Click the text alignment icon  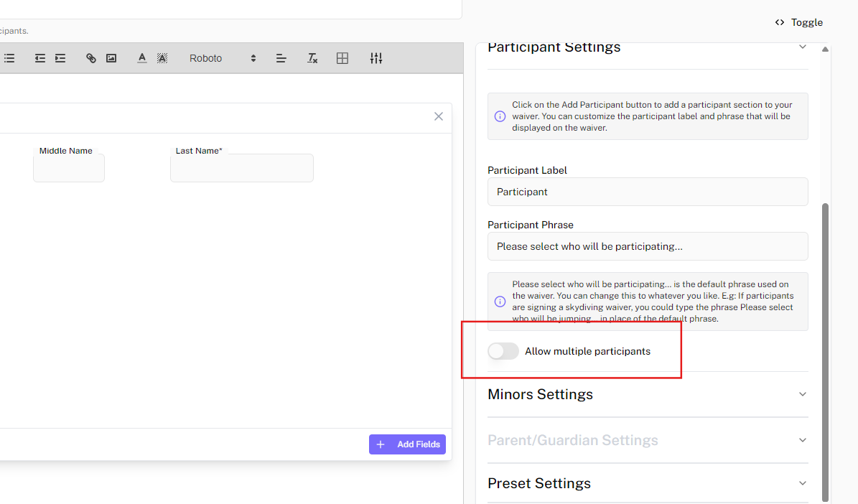tap(281, 58)
